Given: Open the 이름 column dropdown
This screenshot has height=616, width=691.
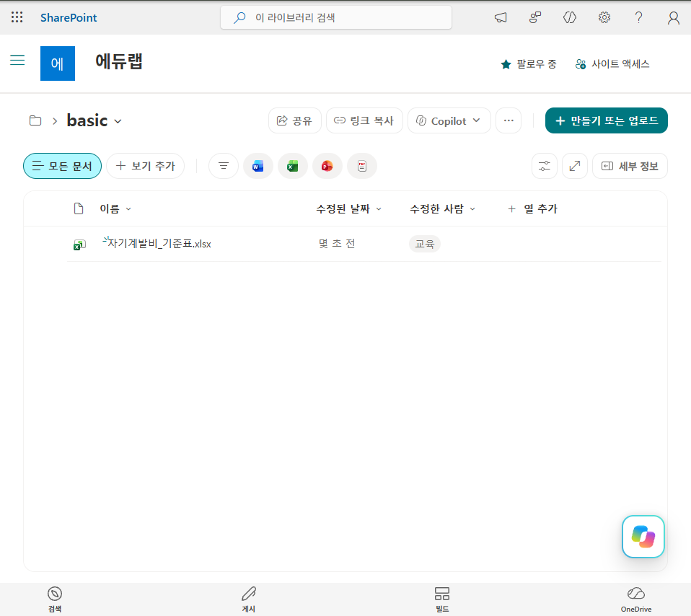Looking at the screenshot, I should click(x=115, y=209).
